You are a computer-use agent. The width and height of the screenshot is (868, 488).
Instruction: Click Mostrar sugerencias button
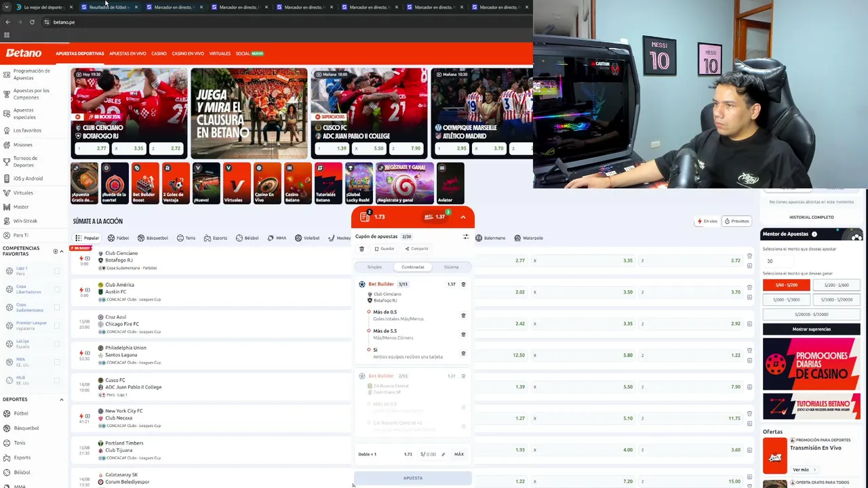point(812,329)
